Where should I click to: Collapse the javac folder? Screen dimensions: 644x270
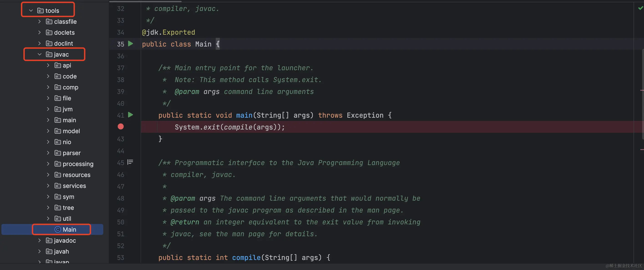[x=40, y=54]
